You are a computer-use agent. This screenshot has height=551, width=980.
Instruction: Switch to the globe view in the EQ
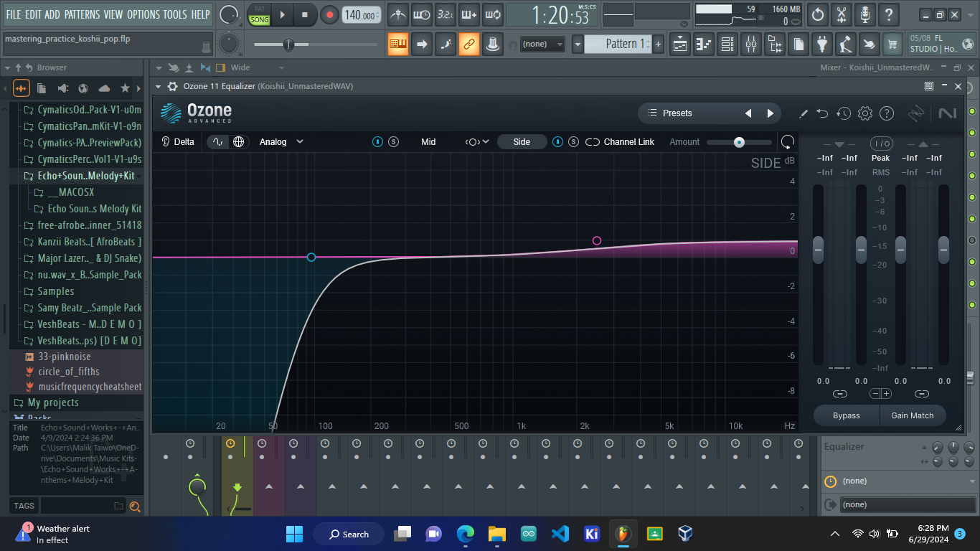point(239,142)
